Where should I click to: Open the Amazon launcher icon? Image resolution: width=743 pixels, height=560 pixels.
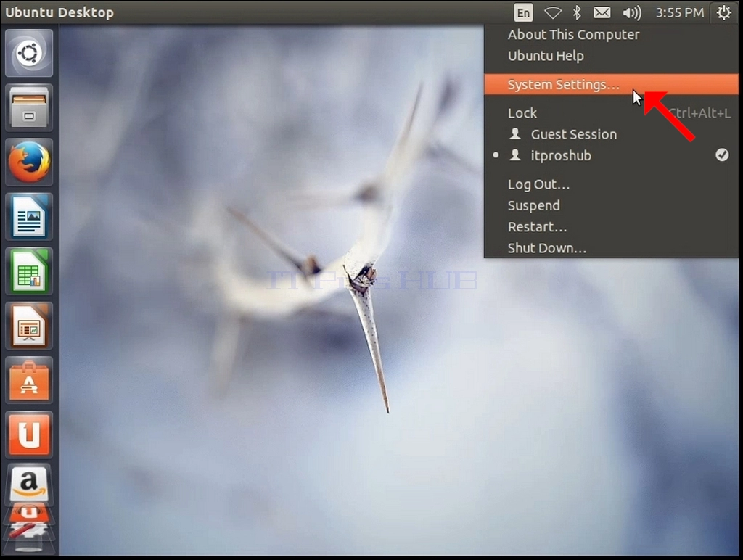pos(29,484)
